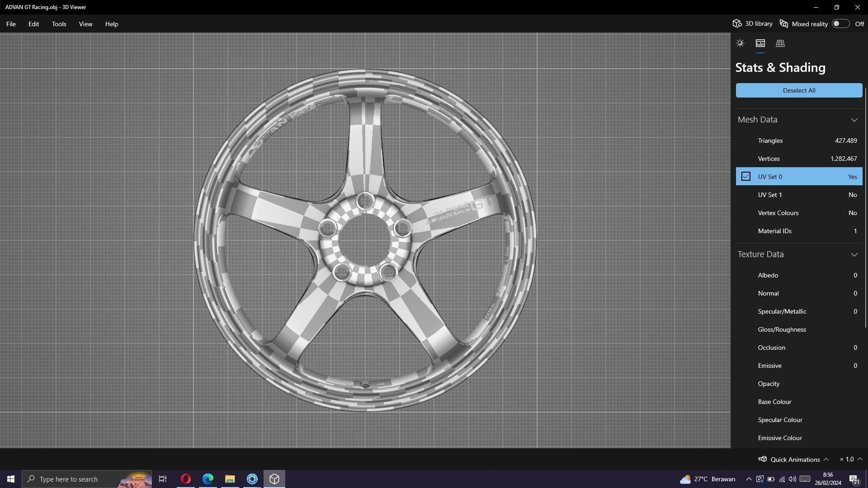The height and width of the screenshot is (488, 868).
Task: Collapse the Texture Data section
Action: [x=854, y=254]
